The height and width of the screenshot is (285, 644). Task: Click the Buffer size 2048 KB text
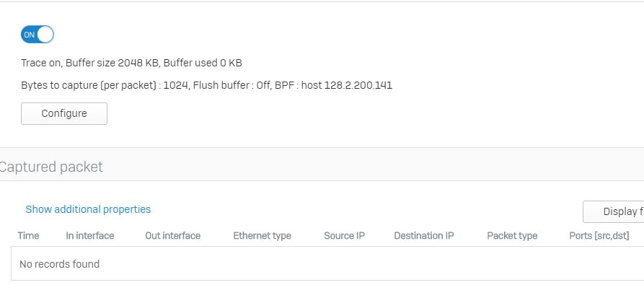tap(112, 63)
